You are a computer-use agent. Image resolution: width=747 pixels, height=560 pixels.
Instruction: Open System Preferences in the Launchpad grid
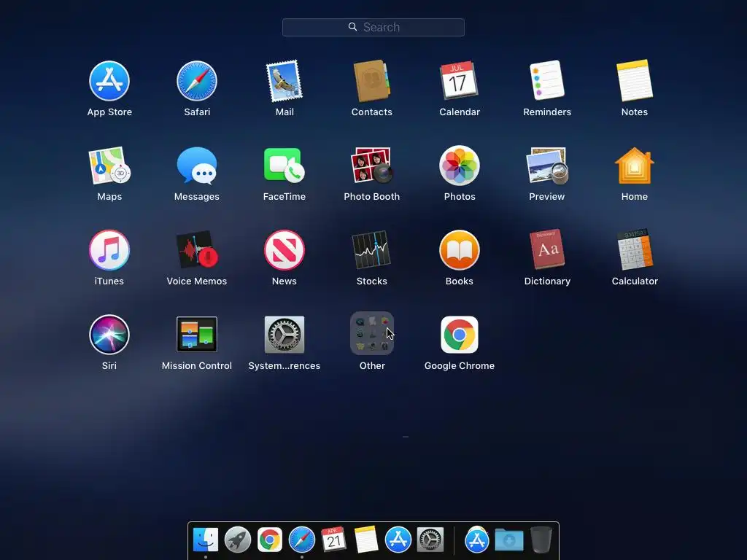(285, 334)
